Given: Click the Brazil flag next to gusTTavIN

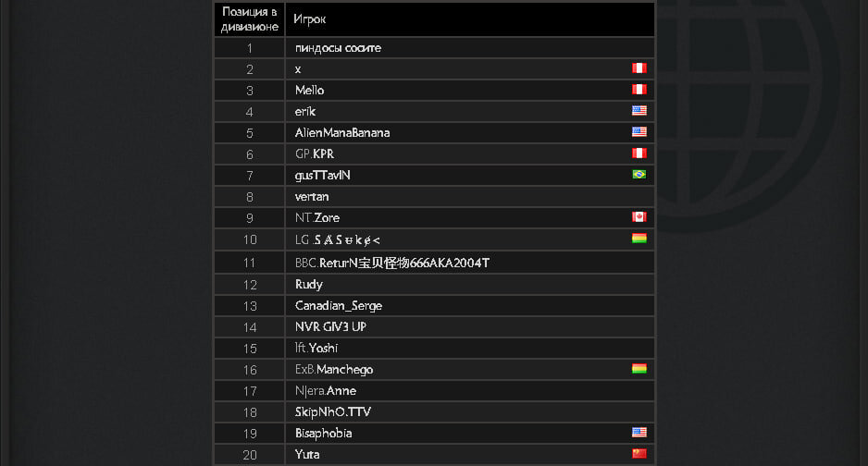Looking at the screenshot, I should [639, 175].
